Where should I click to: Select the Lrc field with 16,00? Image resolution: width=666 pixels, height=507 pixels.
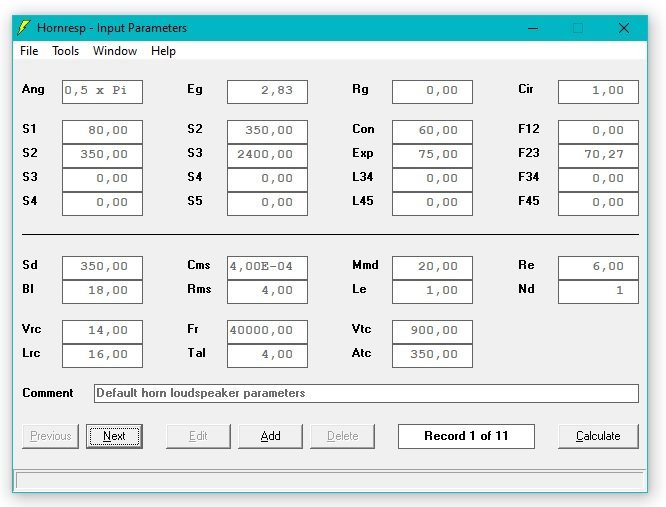point(102,356)
